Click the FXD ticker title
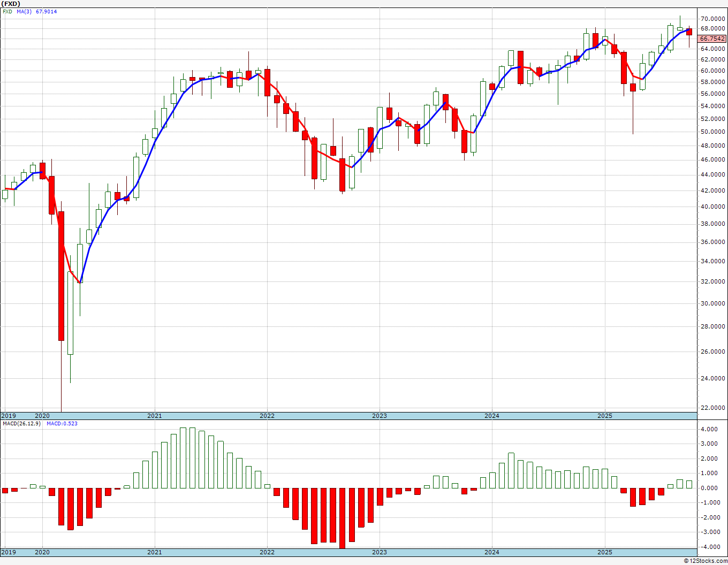The image size is (728, 565). pyautogui.click(x=11, y=3)
